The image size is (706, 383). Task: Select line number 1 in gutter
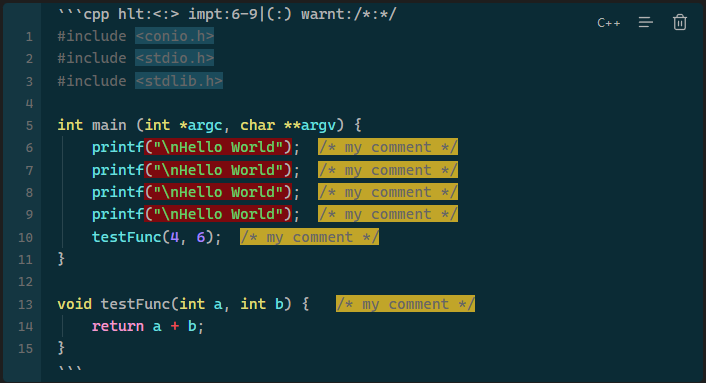click(x=29, y=36)
